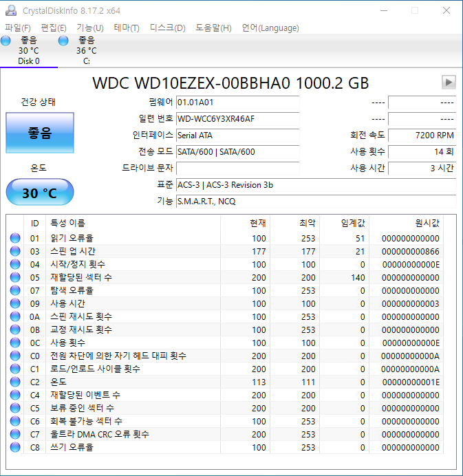This screenshot has width=463, height=476.
Task: Click status dot for ID 09 사용 시간 row
Action: pyautogui.click(x=15, y=303)
